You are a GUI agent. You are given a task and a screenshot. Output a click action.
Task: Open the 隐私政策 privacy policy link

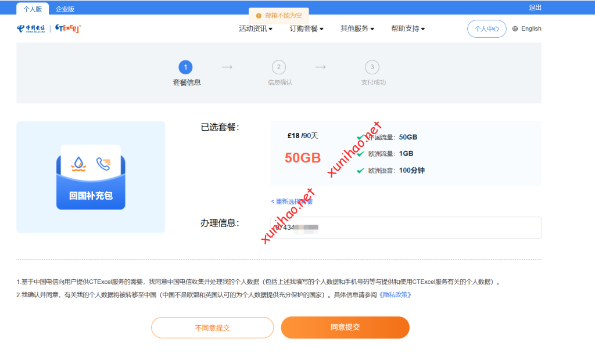click(x=395, y=295)
